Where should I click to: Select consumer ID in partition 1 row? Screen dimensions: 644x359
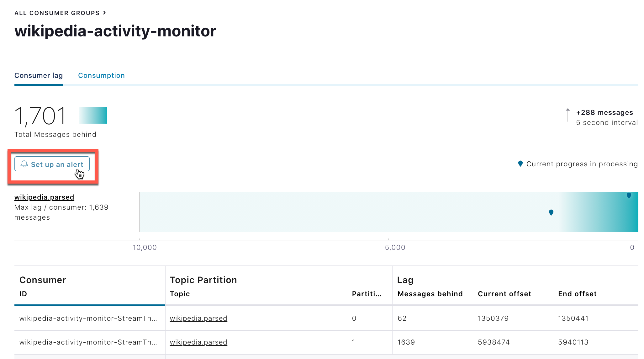tap(88, 342)
